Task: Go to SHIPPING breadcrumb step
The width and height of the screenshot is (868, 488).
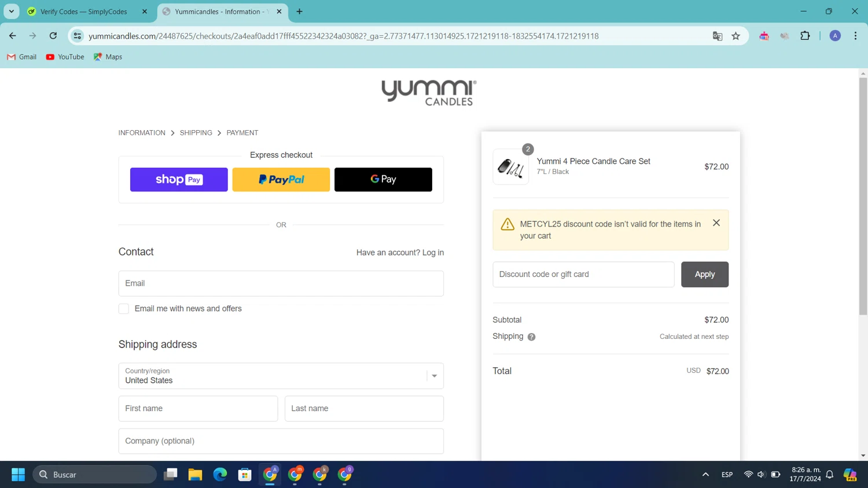Action: (x=196, y=133)
